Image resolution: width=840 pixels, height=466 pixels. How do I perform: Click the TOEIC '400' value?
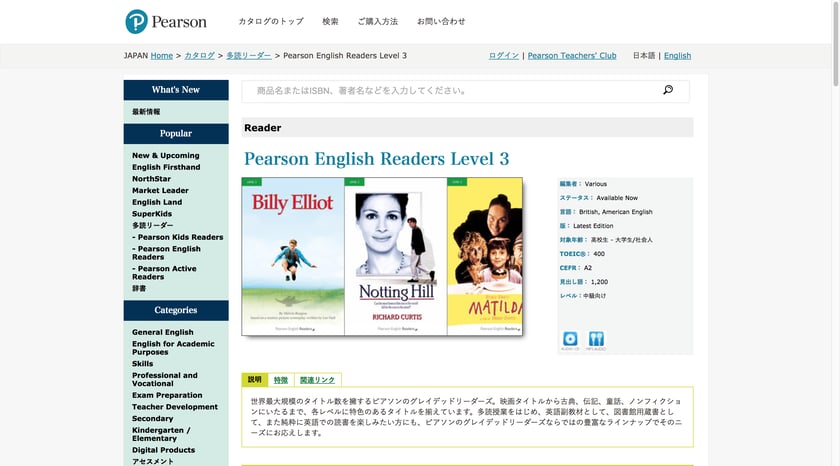click(x=599, y=254)
